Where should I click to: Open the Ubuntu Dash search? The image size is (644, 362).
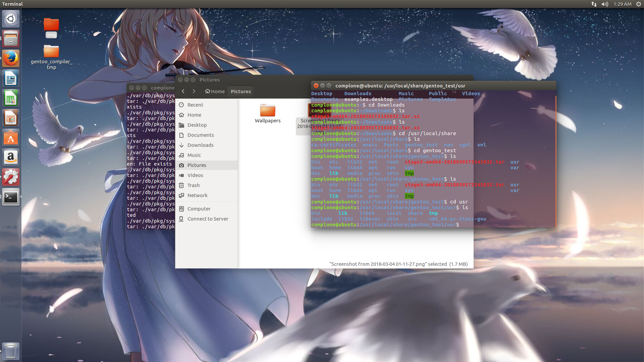point(11,19)
